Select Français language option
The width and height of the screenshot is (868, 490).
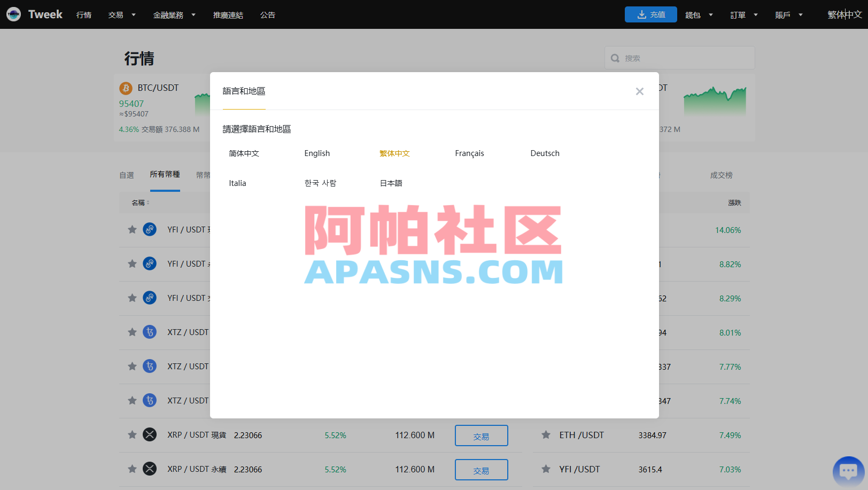coord(469,153)
